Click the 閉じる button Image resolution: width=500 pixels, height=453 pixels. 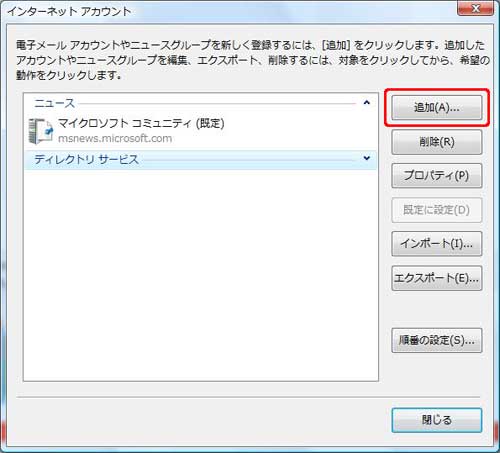[x=437, y=420]
